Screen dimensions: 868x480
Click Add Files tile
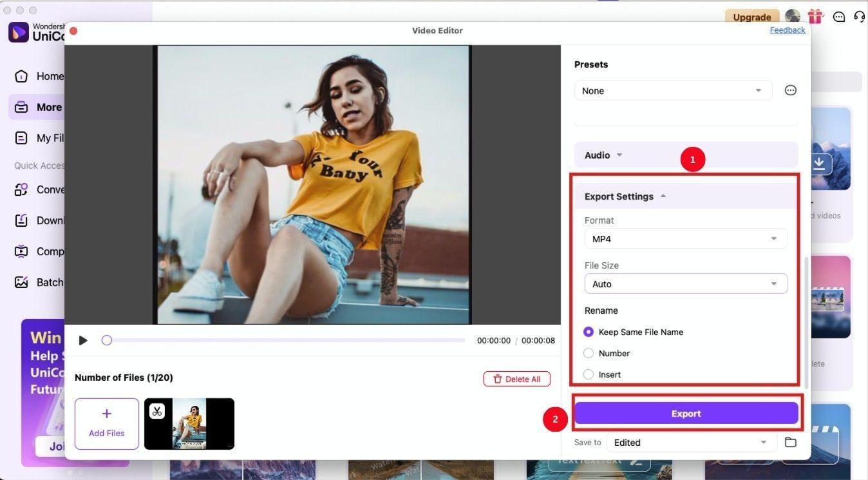point(107,424)
